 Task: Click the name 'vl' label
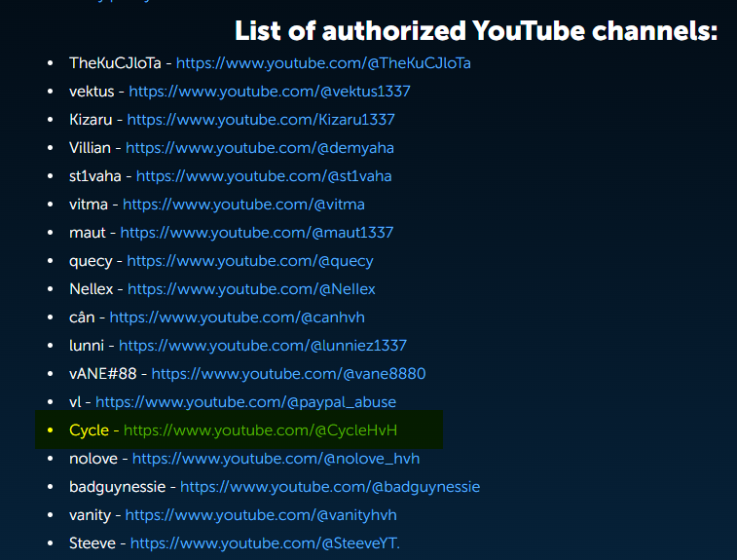click(x=75, y=402)
